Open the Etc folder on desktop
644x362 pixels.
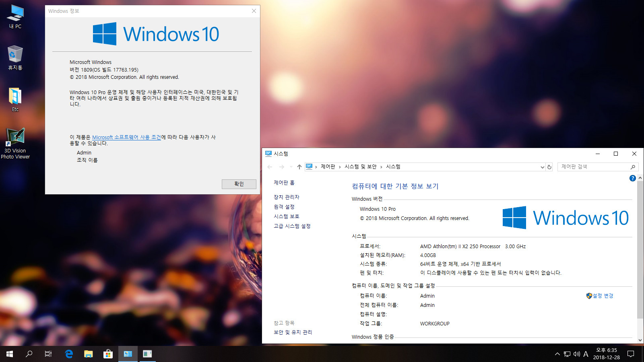point(15,100)
